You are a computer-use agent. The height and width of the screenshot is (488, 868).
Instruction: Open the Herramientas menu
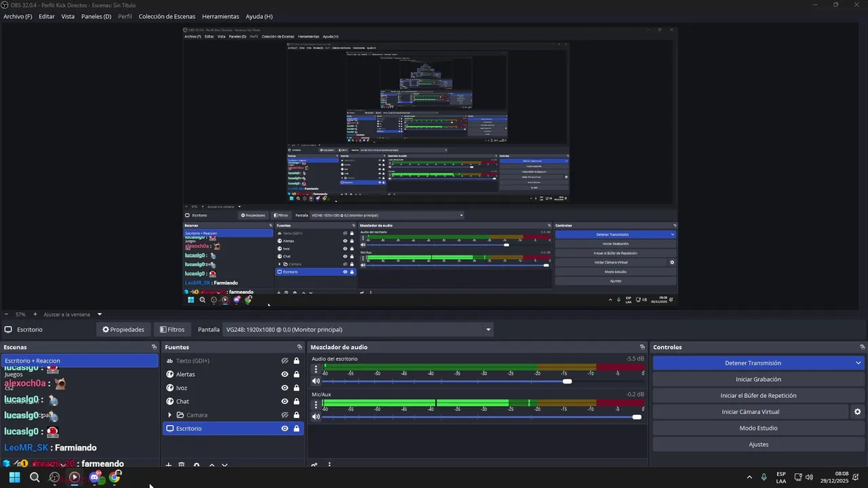tap(220, 16)
